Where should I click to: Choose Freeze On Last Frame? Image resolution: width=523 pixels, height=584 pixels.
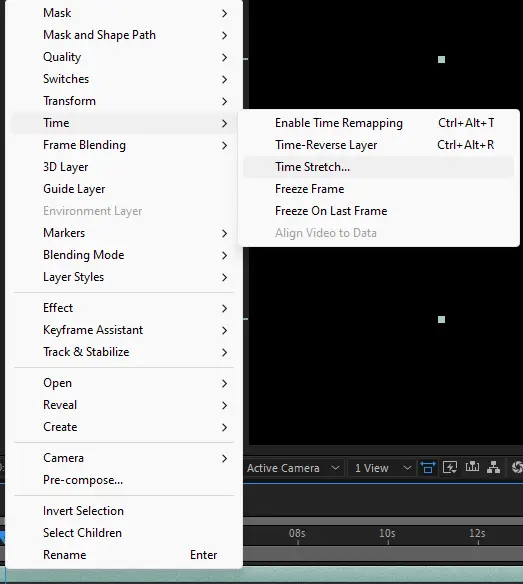pos(378,211)
